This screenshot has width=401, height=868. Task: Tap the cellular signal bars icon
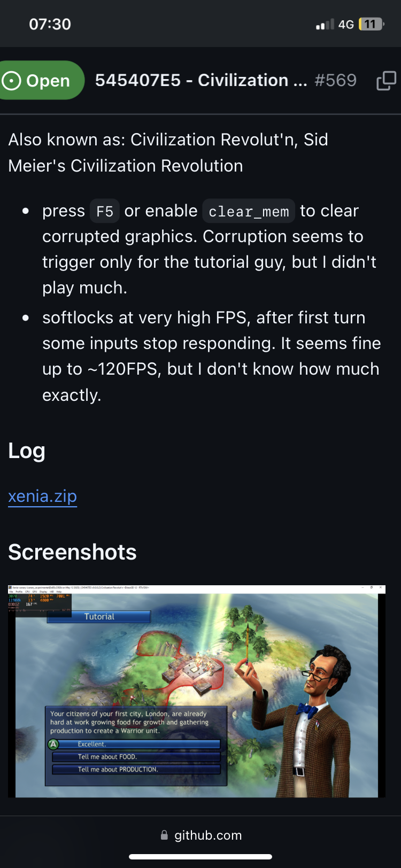325,24
